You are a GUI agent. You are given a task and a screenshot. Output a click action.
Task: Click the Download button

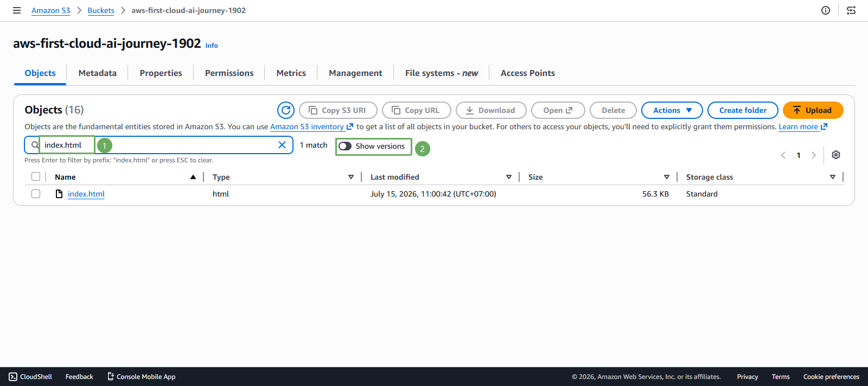491,110
